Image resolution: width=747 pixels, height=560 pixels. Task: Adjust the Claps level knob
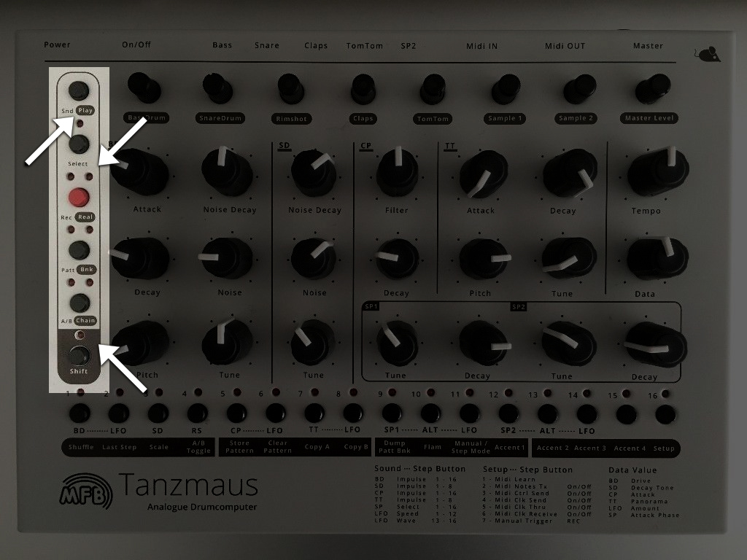tap(363, 89)
